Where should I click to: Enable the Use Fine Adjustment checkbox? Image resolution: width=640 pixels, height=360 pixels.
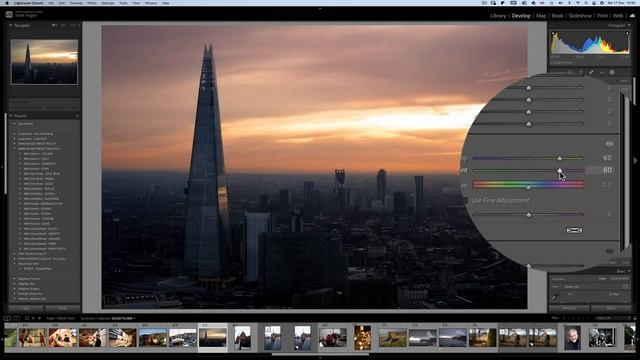tap(464, 200)
